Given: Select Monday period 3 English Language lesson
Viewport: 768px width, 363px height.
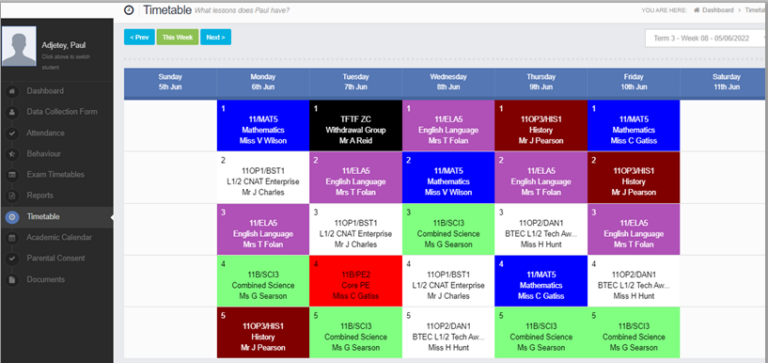Looking at the screenshot, I should click(x=263, y=229).
